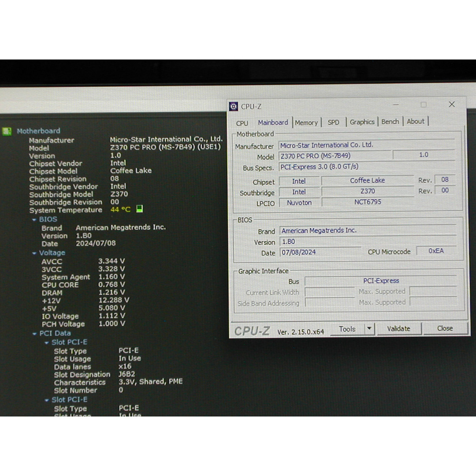Click the Data lanes row showing x16

[93, 367]
